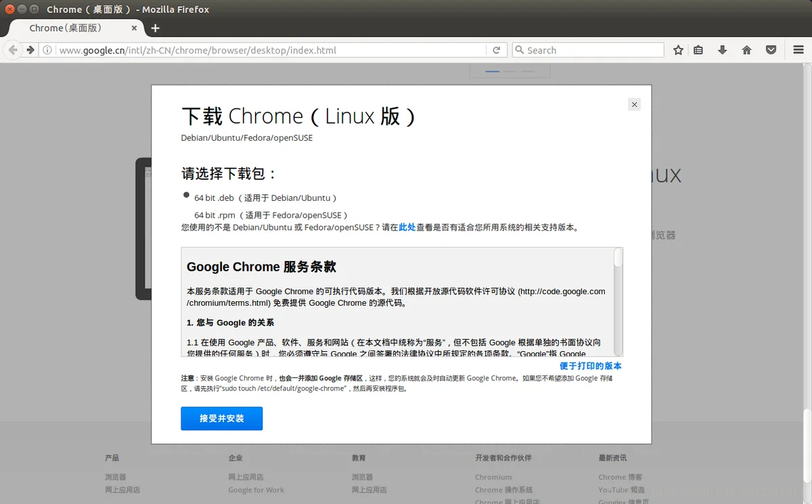
Task: Open the Firefox hamburger menu
Action: 798,50
